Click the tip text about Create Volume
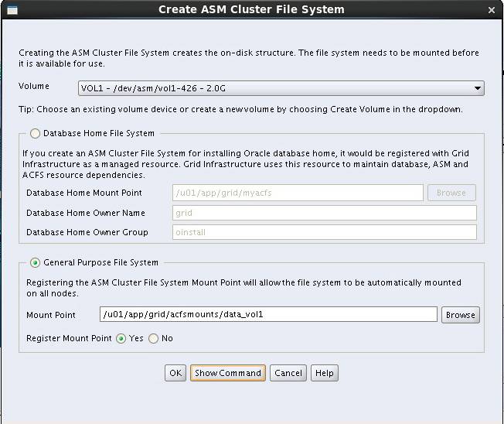The height and width of the screenshot is (424, 504). click(240, 109)
